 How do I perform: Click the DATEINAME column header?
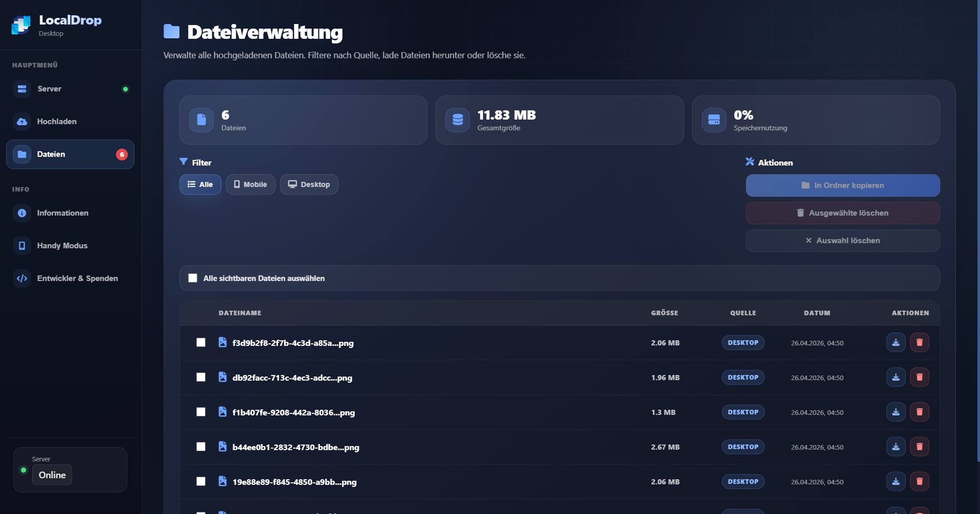240,313
